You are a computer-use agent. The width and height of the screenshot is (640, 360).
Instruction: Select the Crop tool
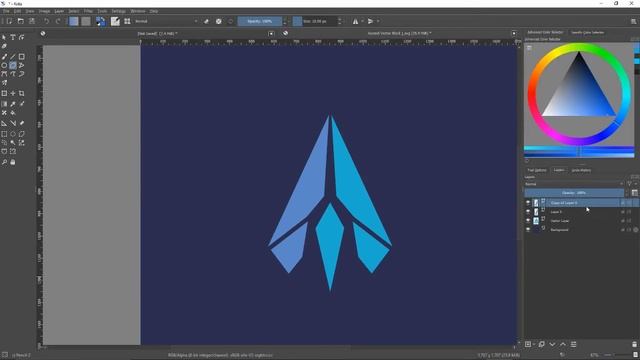tap(22, 93)
